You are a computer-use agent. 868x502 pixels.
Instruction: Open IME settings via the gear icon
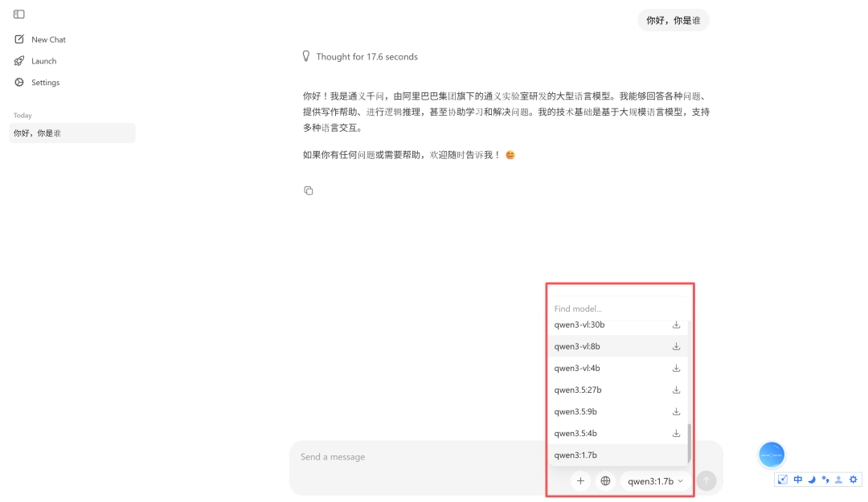853,479
